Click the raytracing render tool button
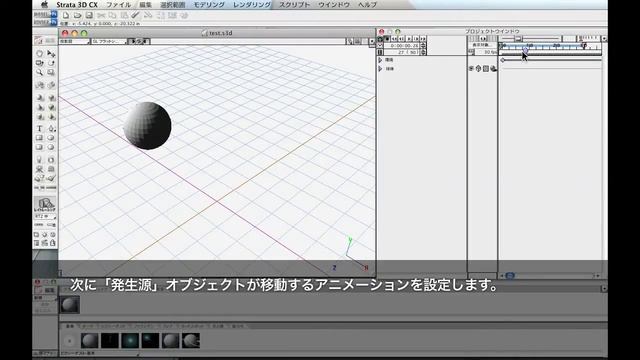The width and height of the screenshot is (640, 360). (45, 204)
